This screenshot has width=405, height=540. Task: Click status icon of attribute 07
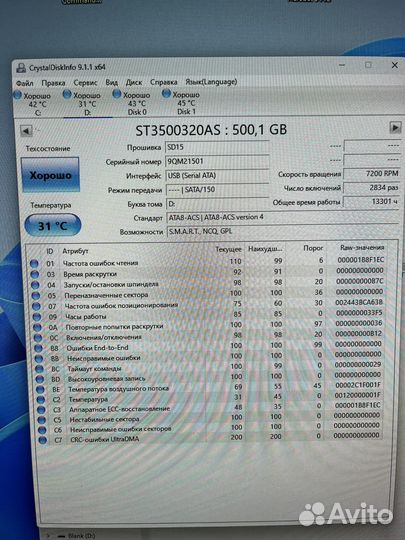pyautogui.click(x=36, y=307)
